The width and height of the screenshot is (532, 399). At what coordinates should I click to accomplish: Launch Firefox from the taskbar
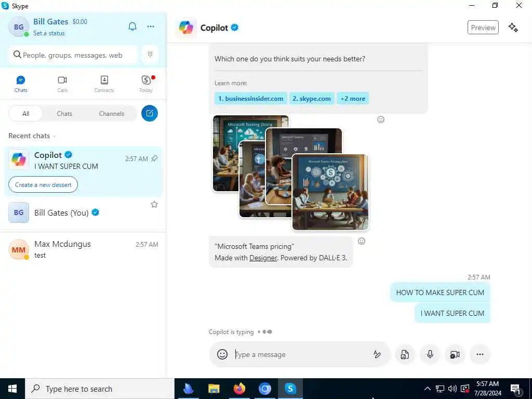[x=239, y=389]
